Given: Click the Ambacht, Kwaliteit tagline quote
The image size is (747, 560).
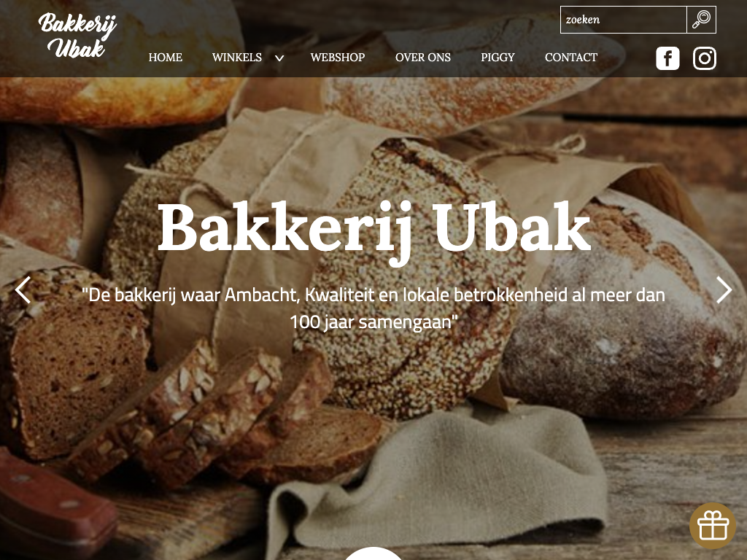Looking at the screenshot, I should click(373, 308).
